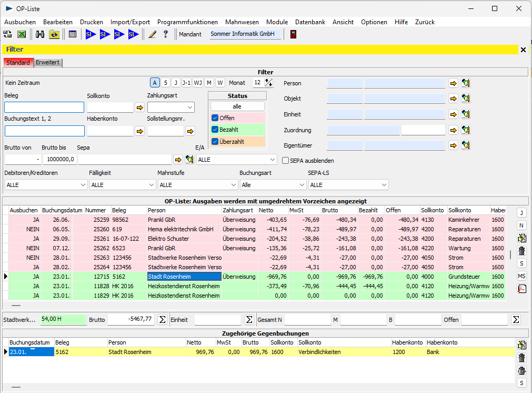The height and width of the screenshot is (393, 532).
Task: Click the trash icon beside the OP list
Action: click(521, 251)
